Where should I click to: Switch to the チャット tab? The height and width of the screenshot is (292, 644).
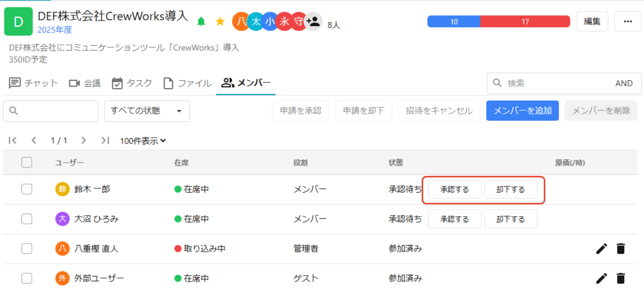[x=33, y=83]
